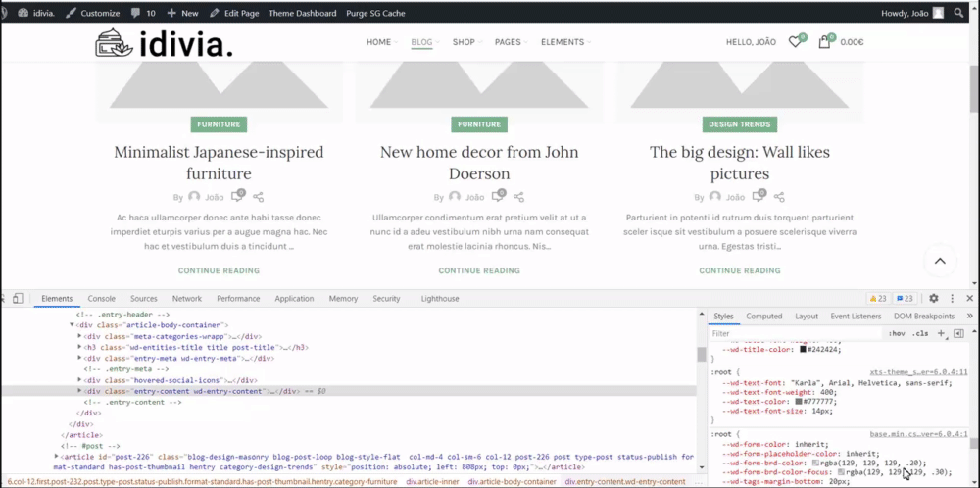Image resolution: width=980 pixels, height=488 pixels.
Task: Click share icon on John Doerson post
Action: (518, 197)
